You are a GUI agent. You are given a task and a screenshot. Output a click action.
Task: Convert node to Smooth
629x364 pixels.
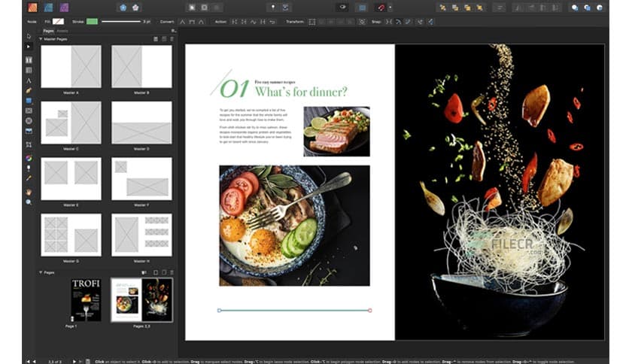(x=192, y=22)
